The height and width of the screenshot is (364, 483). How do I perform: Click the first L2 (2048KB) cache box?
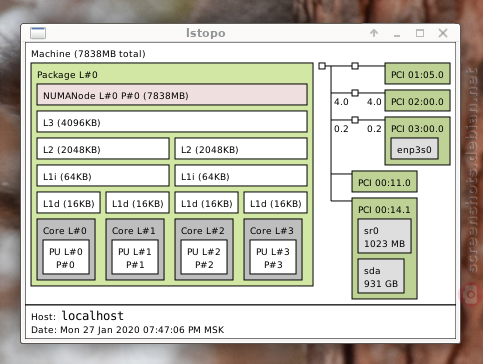103,149
